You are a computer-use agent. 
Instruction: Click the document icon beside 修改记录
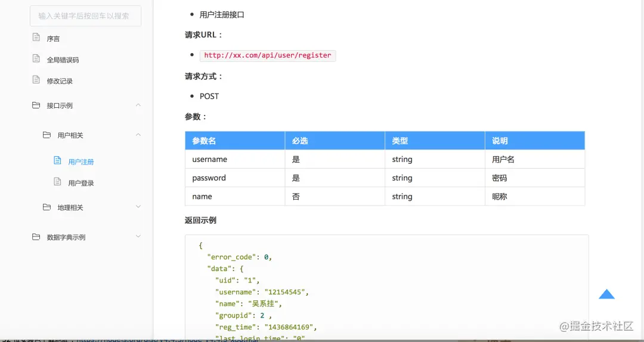36,80
